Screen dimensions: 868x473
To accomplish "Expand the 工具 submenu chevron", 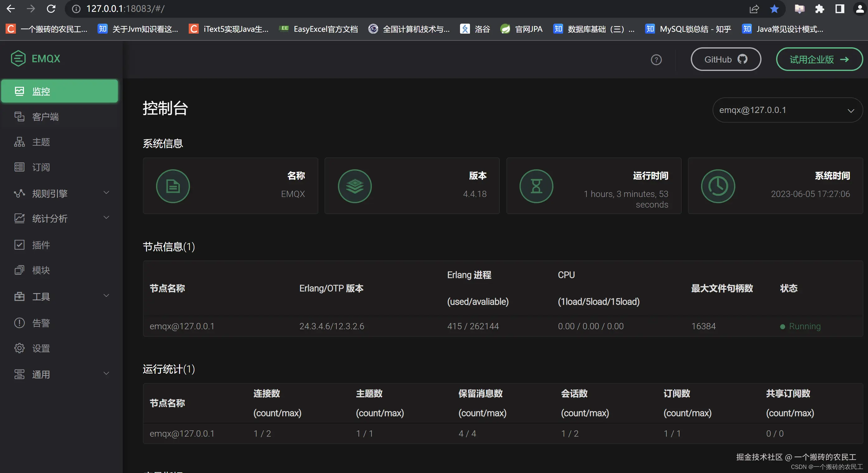I will point(106,296).
